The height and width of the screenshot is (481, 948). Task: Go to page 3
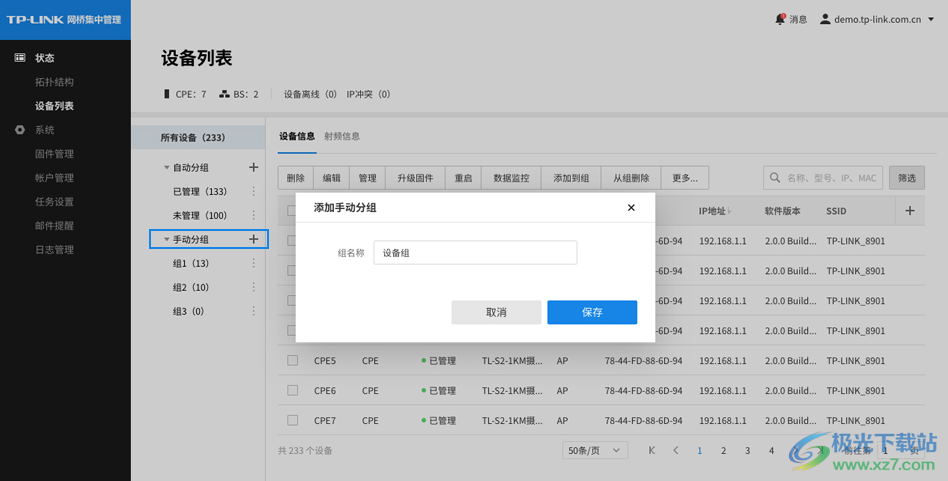pyautogui.click(x=747, y=450)
